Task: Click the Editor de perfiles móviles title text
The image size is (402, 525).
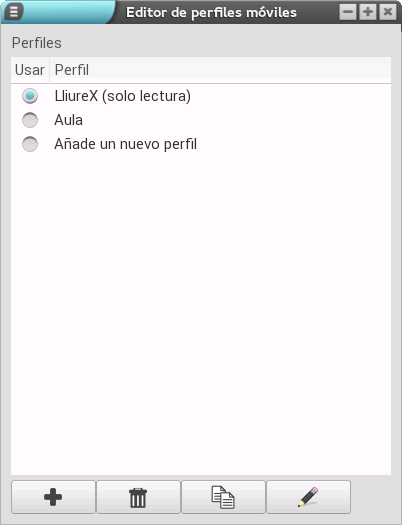Action: (211, 12)
